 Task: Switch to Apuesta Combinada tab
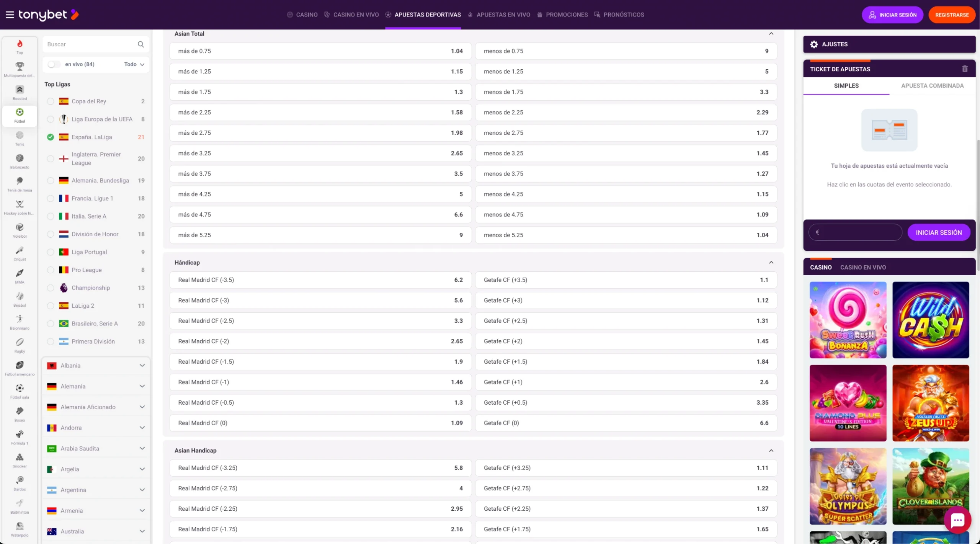932,86
